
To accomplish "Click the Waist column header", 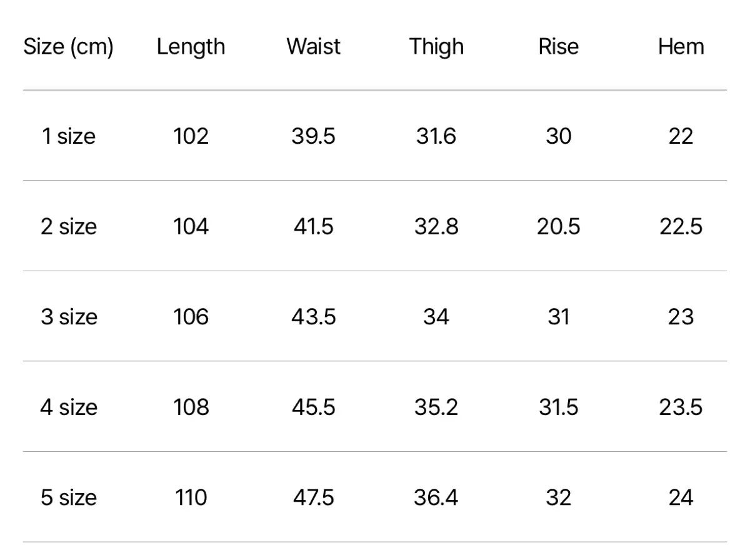I will coord(314,47).
